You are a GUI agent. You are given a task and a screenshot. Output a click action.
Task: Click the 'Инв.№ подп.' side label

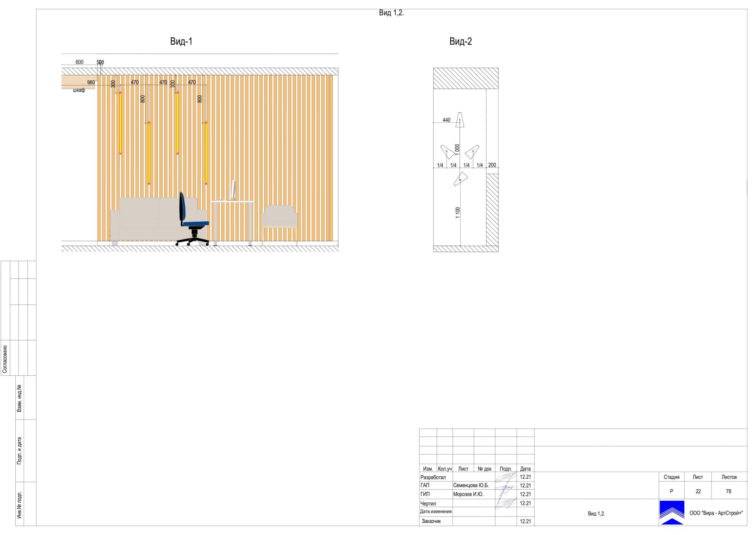(20, 505)
